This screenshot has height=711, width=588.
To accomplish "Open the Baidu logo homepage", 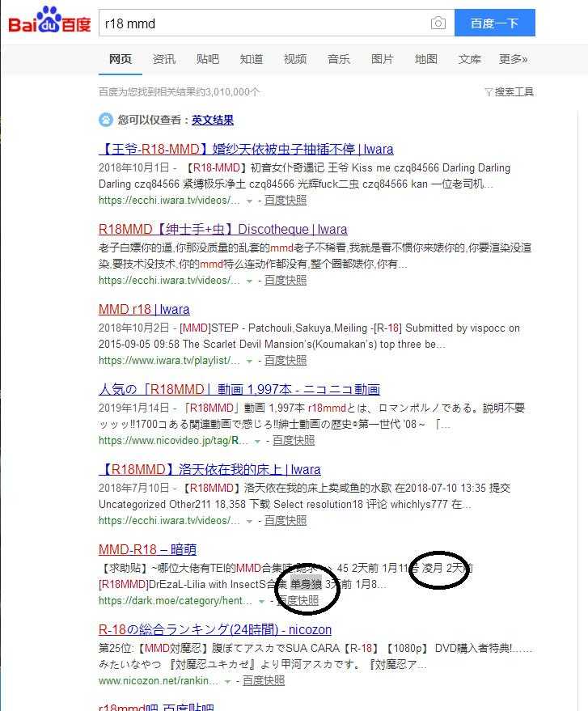I will click(x=50, y=20).
